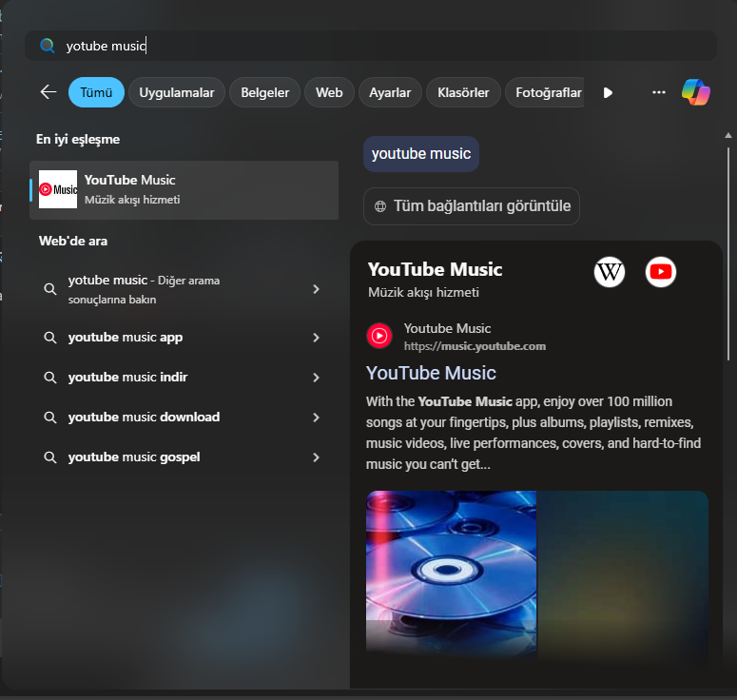
Task: Click 'Müzik akışı hizmeti' subtitle in info card
Action: 423,292
